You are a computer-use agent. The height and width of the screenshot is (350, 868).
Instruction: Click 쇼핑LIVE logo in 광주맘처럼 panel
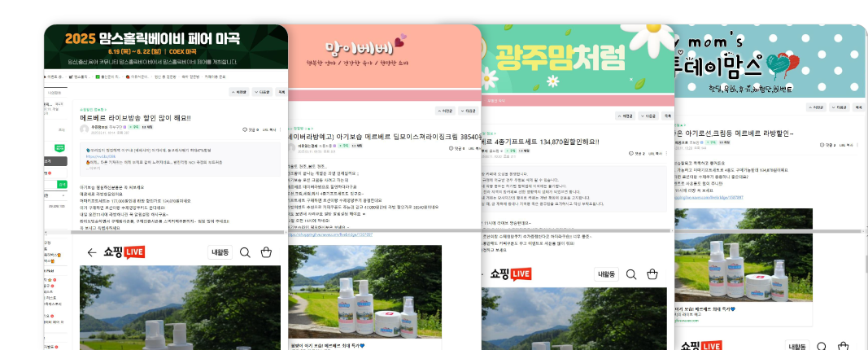[510, 274]
